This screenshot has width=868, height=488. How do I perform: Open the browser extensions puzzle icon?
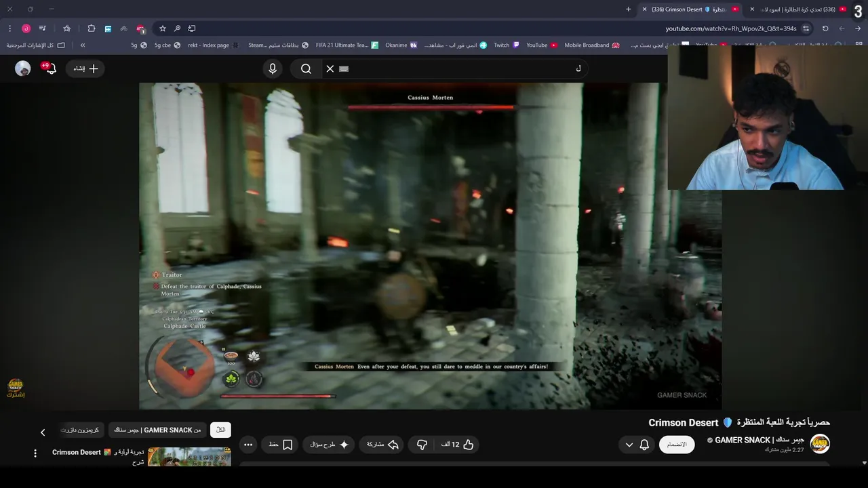tap(92, 28)
